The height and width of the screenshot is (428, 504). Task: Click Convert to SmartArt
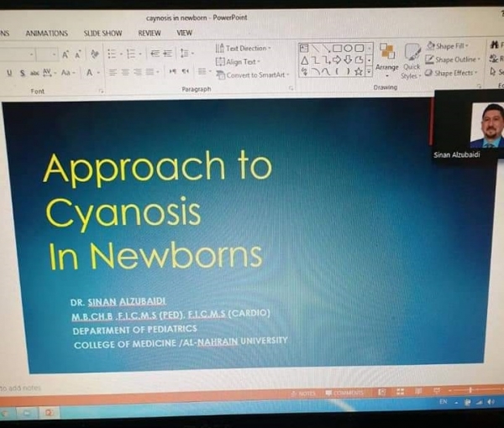pyautogui.click(x=253, y=76)
